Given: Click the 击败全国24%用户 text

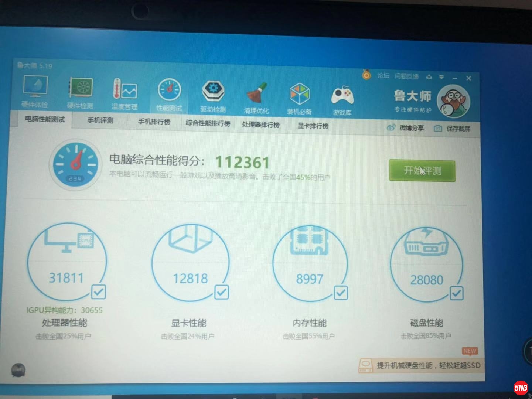Looking at the screenshot, I should pos(188,336).
